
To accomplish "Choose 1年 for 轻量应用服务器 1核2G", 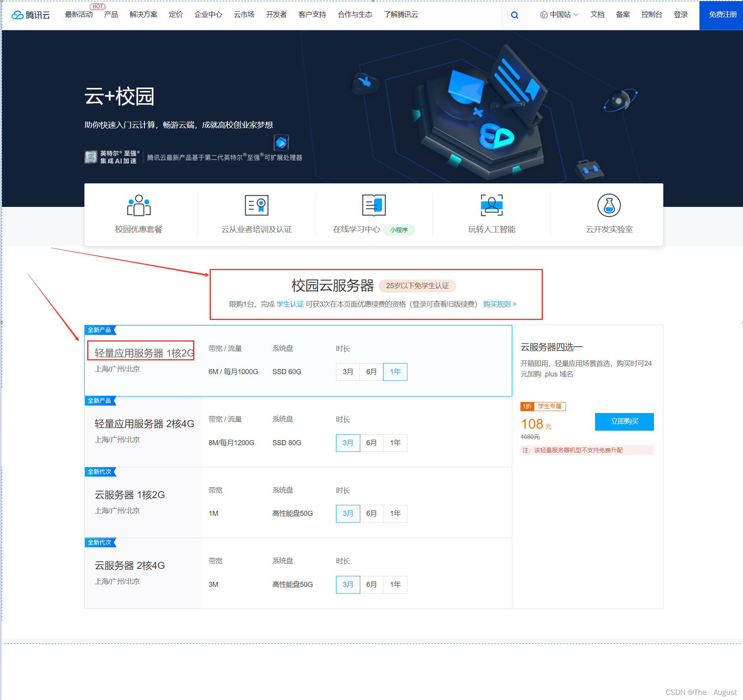I will [395, 372].
